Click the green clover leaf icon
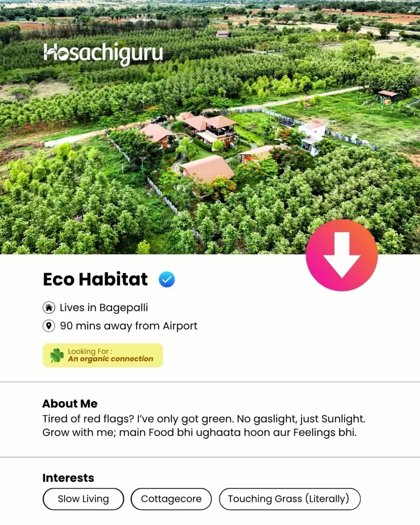The width and height of the screenshot is (420, 525). [57, 355]
